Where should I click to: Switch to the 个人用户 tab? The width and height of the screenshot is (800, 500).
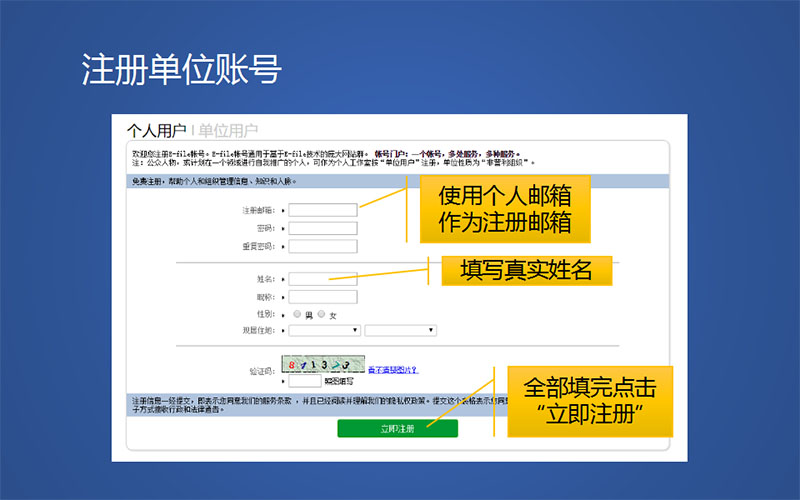point(156,130)
